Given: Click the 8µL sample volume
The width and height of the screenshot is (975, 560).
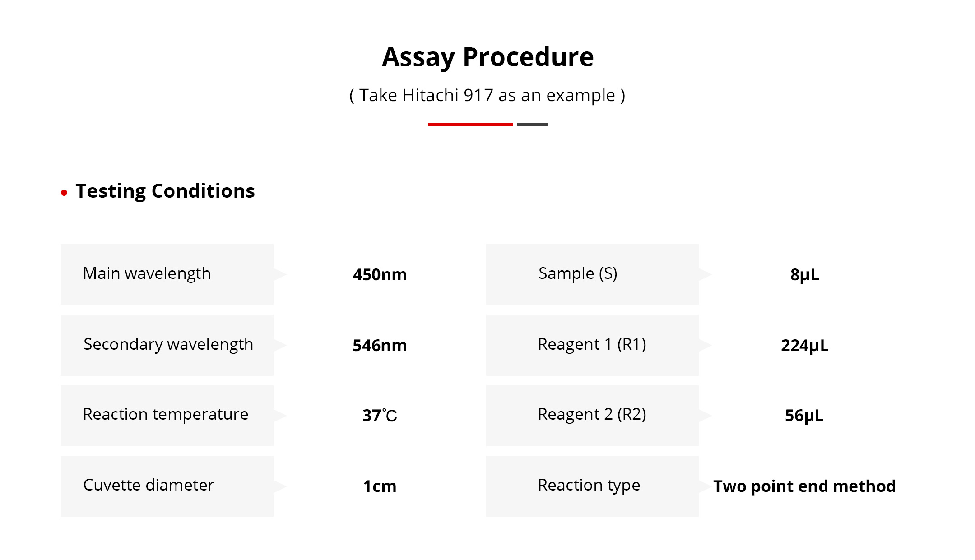Looking at the screenshot, I should pyautogui.click(x=804, y=274).
